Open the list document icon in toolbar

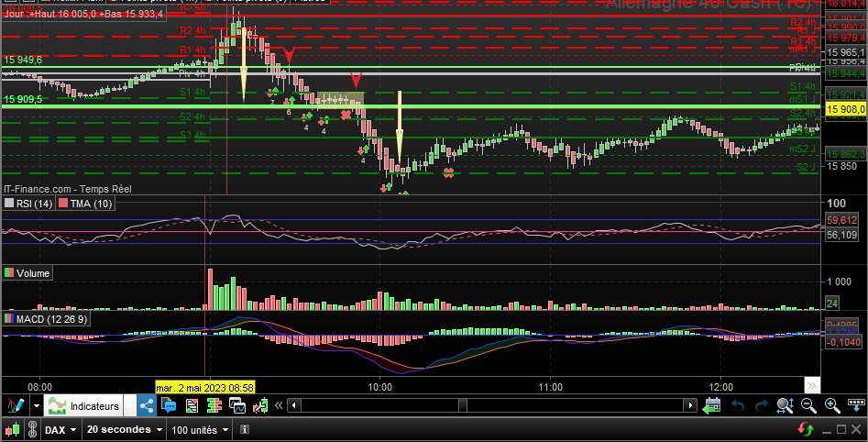[192, 406]
